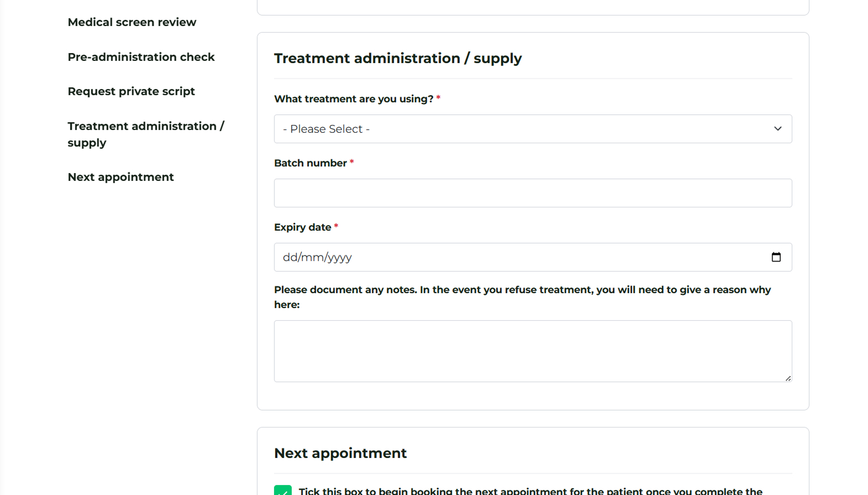This screenshot has width=868, height=495.
Task: Select the 'yyyy' year segment of expiry date
Action: click(340, 257)
